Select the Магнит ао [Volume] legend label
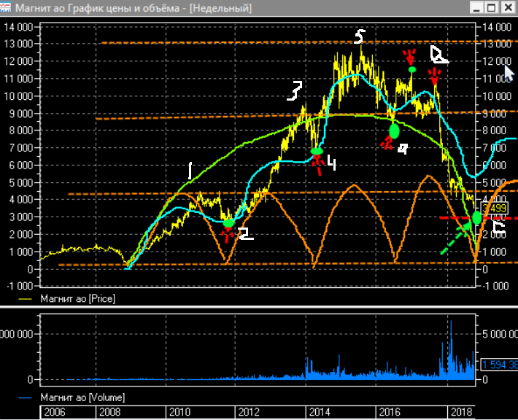518x420 pixels. click(82, 397)
